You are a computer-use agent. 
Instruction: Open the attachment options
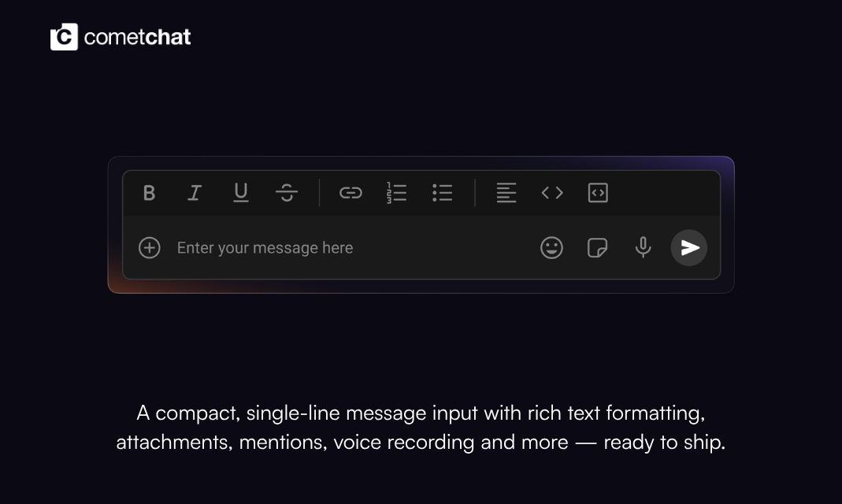[149, 247]
